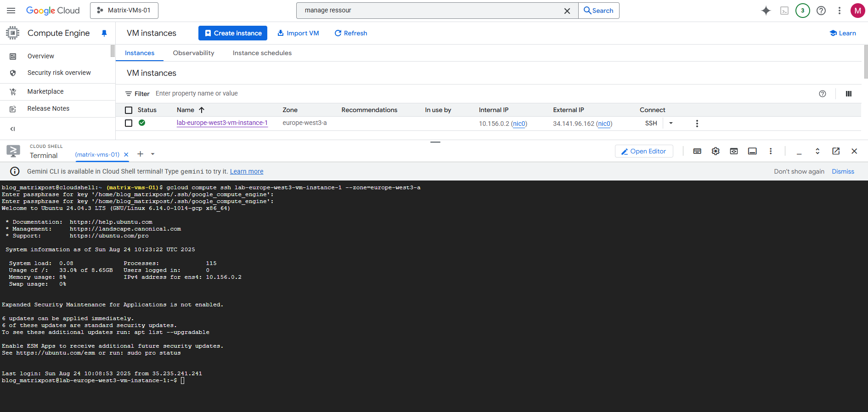The image size is (868, 412).
Task: Switch to the Observability tab
Action: click(193, 53)
